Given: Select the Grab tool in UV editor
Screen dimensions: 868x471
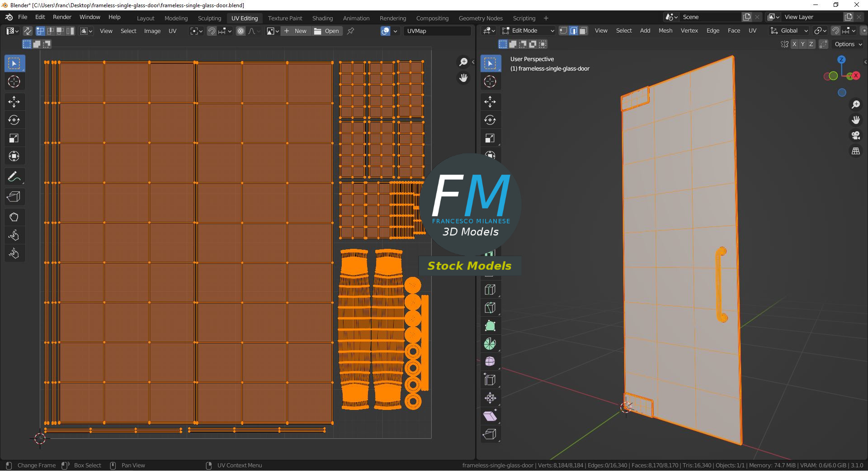Looking at the screenshot, I should click(14, 217).
